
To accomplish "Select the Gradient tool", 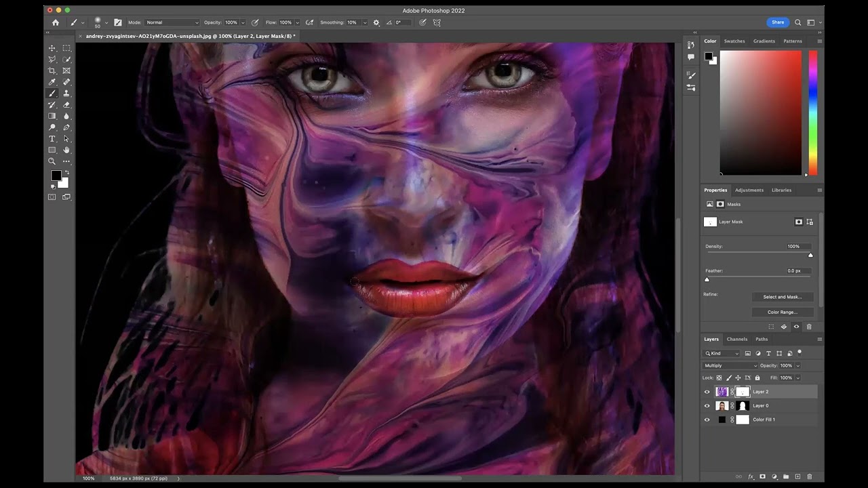I will click(x=52, y=116).
